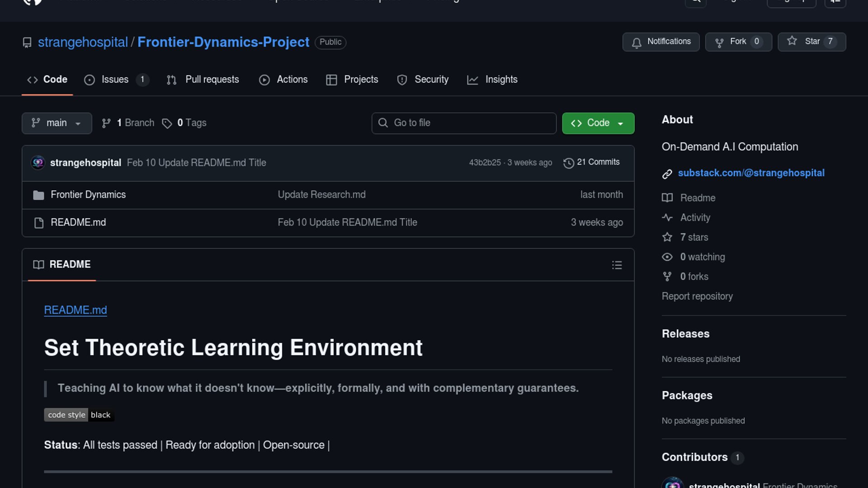Open the substack.com/@strangehospital link
This screenshot has height=488, width=868.
pyautogui.click(x=751, y=173)
